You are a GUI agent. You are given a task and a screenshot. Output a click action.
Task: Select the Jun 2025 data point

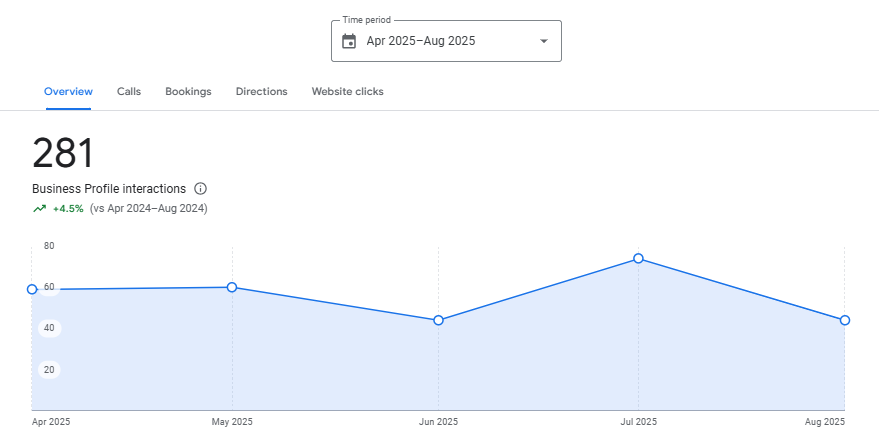pos(438,320)
